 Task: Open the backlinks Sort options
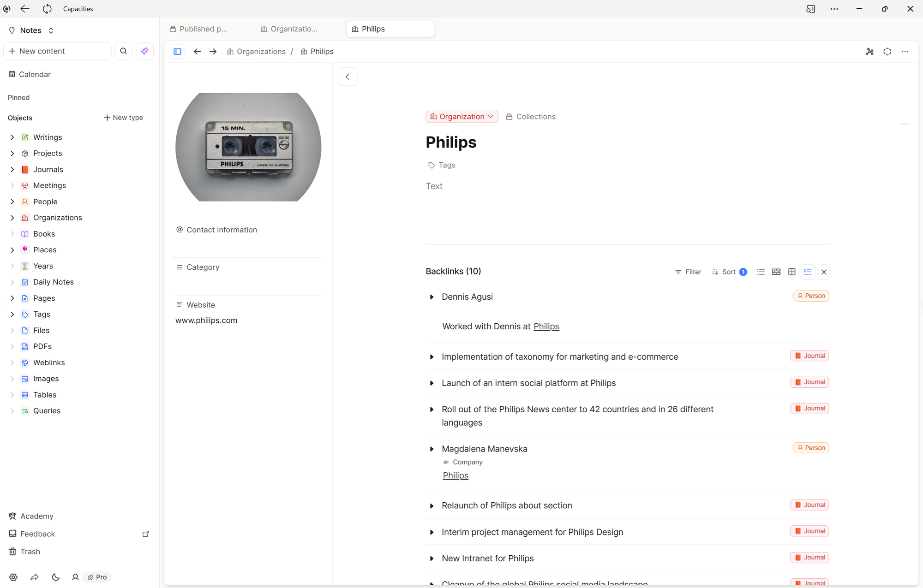729,272
